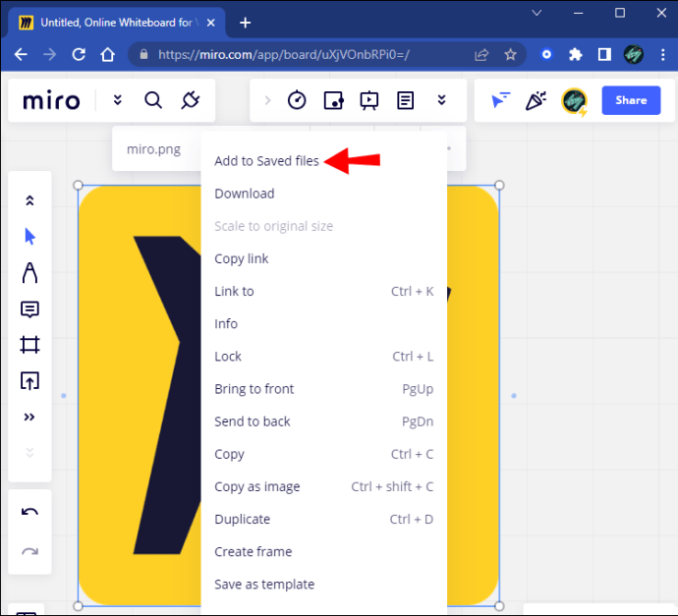Viewport: 678px width, 616px height.
Task: Click the Share button
Action: (631, 100)
